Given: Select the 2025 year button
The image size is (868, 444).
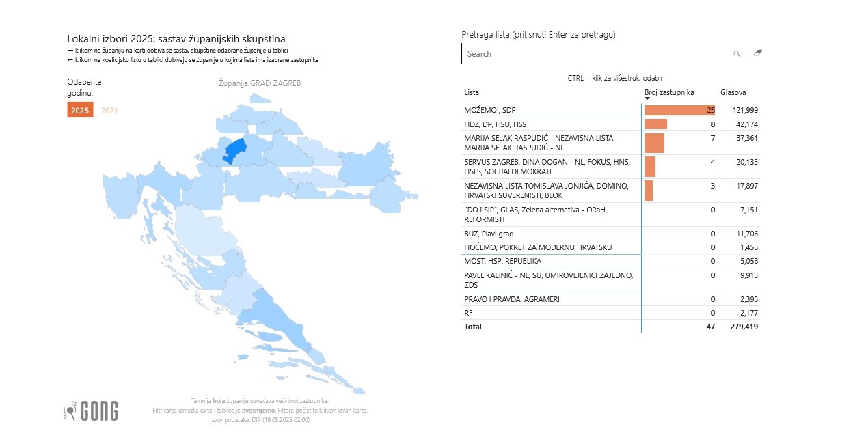Looking at the screenshot, I should [79, 109].
